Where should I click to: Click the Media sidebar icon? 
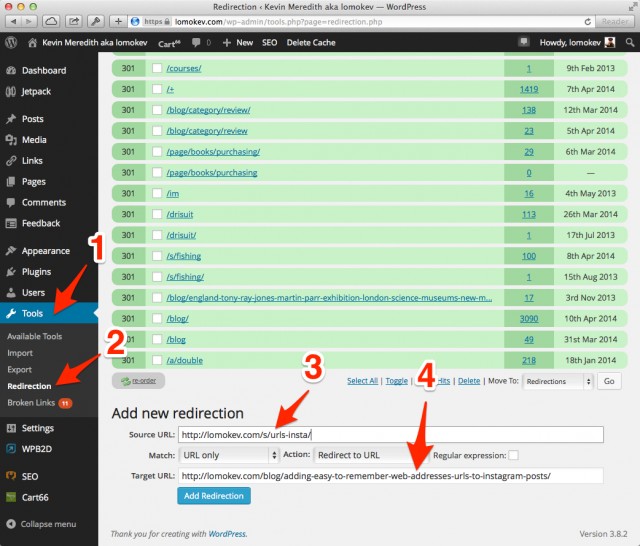tap(11, 140)
